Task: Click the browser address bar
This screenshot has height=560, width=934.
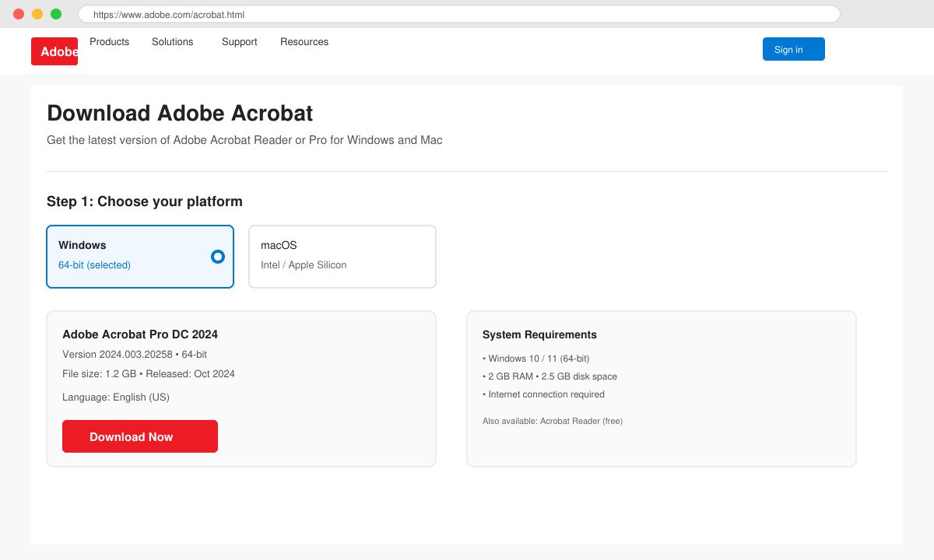Action: click(x=459, y=14)
